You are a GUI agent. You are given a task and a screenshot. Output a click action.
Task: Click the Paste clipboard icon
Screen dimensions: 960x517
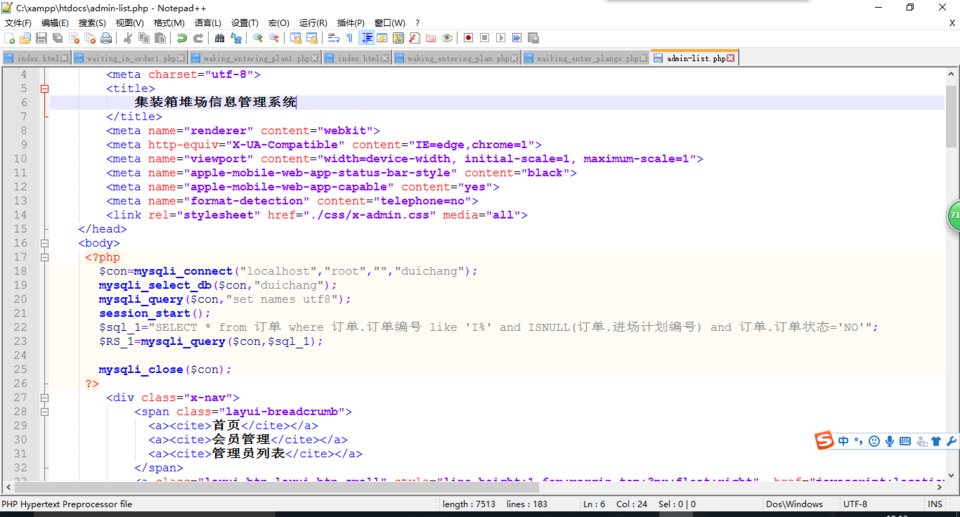pyautogui.click(x=160, y=38)
